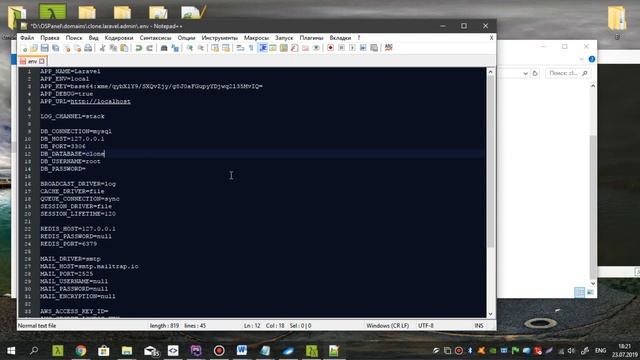Open Help icon in Explorer window
Viewport: 640px width, 360px height.
(x=592, y=60)
